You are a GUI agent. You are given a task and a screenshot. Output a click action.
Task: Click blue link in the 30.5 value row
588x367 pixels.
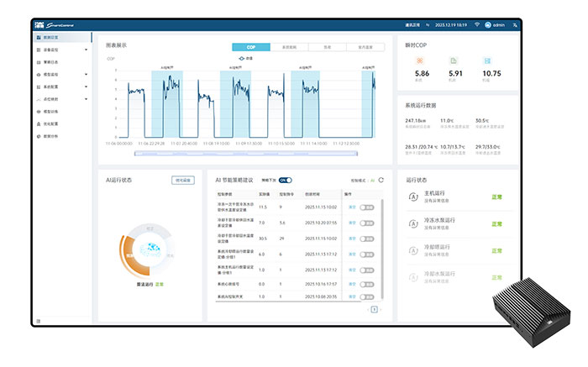(352, 239)
